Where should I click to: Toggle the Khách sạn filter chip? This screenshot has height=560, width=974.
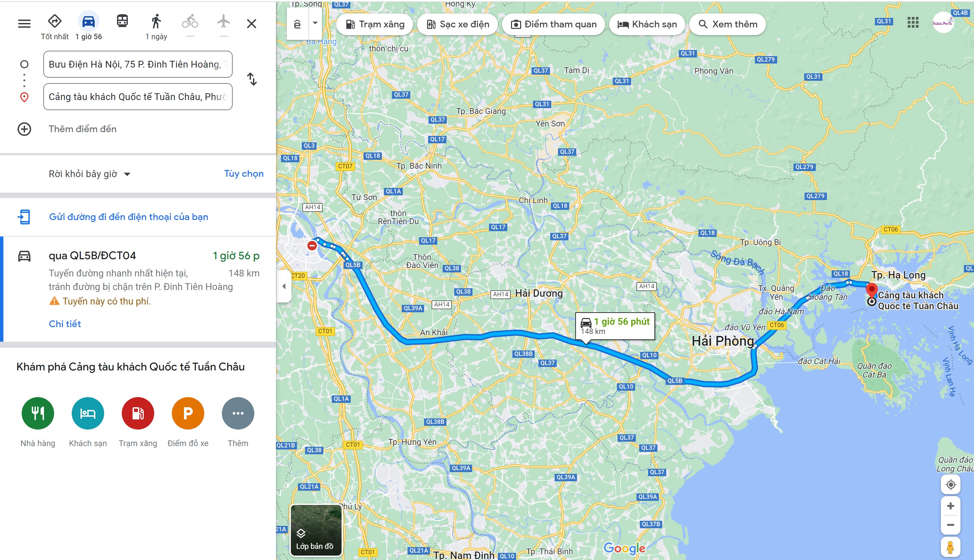tap(647, 24)
